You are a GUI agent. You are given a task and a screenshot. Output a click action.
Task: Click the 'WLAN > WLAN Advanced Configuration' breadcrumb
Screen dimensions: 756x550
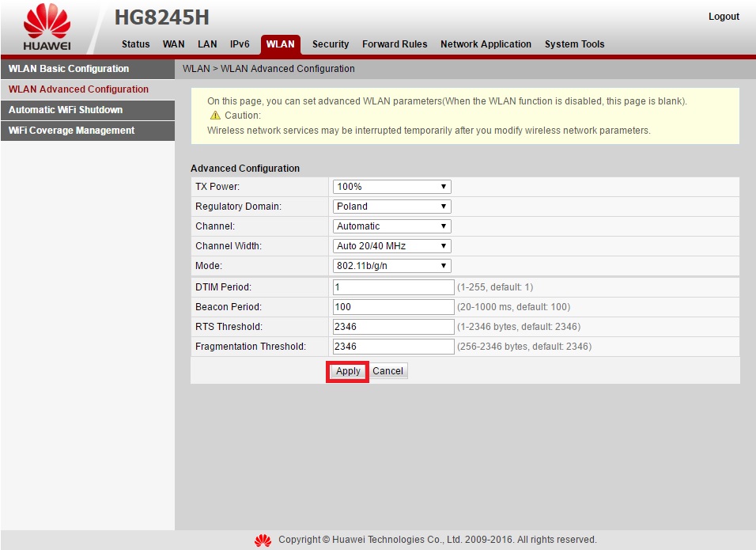coord(269,69)
